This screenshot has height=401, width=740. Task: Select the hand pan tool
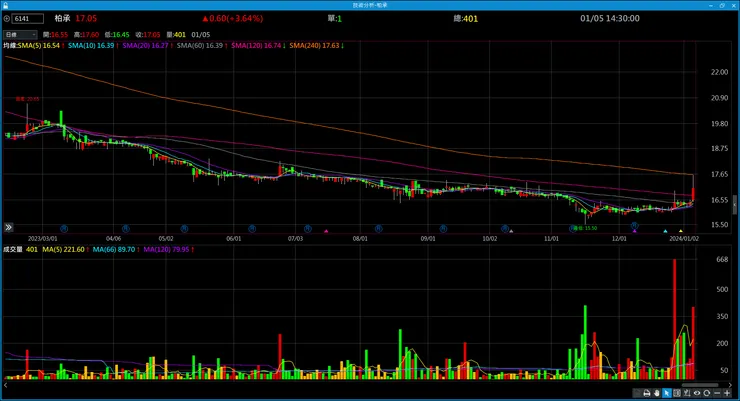(656, 393)
